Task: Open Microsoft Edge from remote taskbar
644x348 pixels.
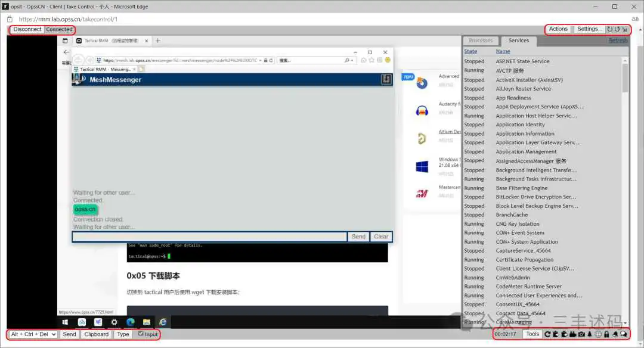Action: tap(131, 322)
